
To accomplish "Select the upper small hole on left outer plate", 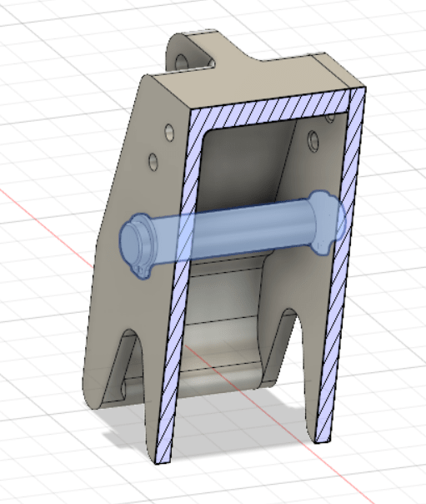I will coord(169,132).
